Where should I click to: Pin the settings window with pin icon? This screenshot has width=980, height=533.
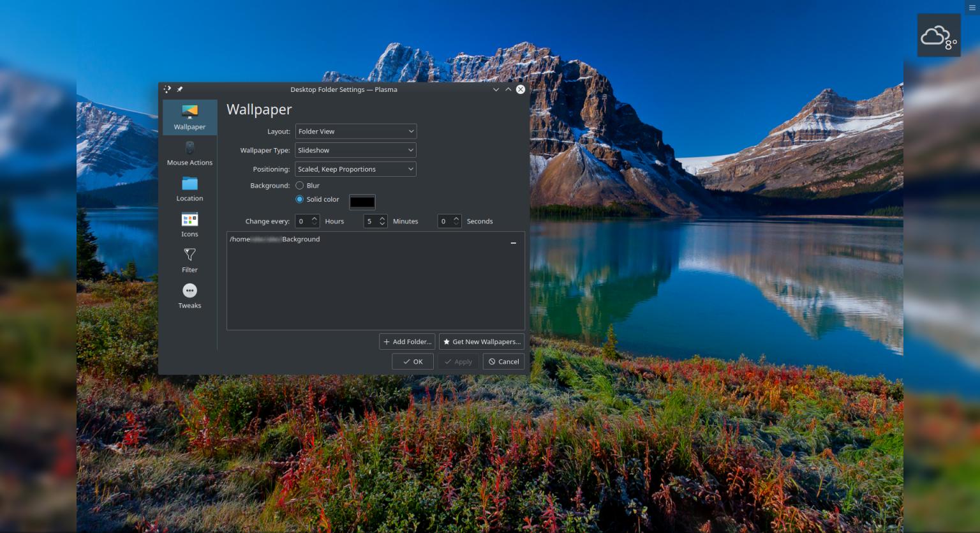click(180, 89)
